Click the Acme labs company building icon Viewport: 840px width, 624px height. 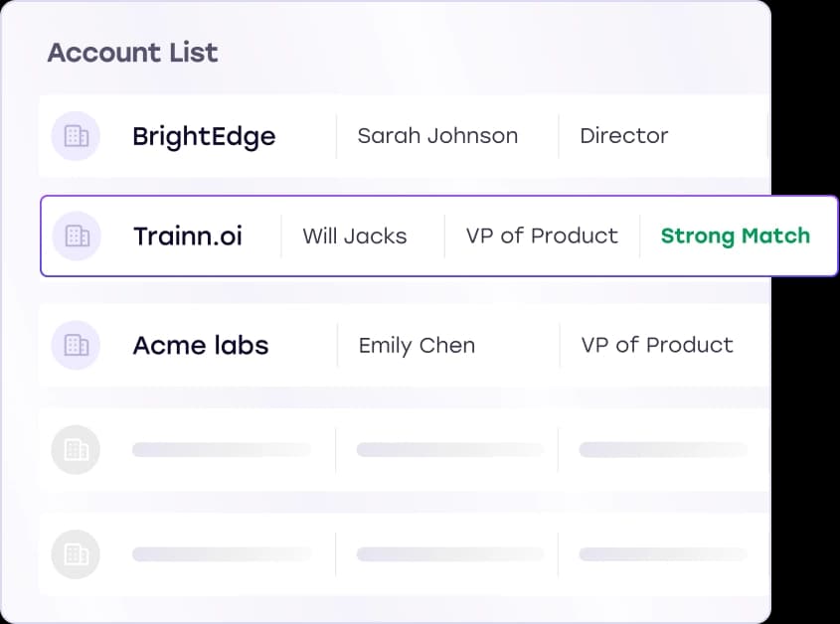coord(76,345)
